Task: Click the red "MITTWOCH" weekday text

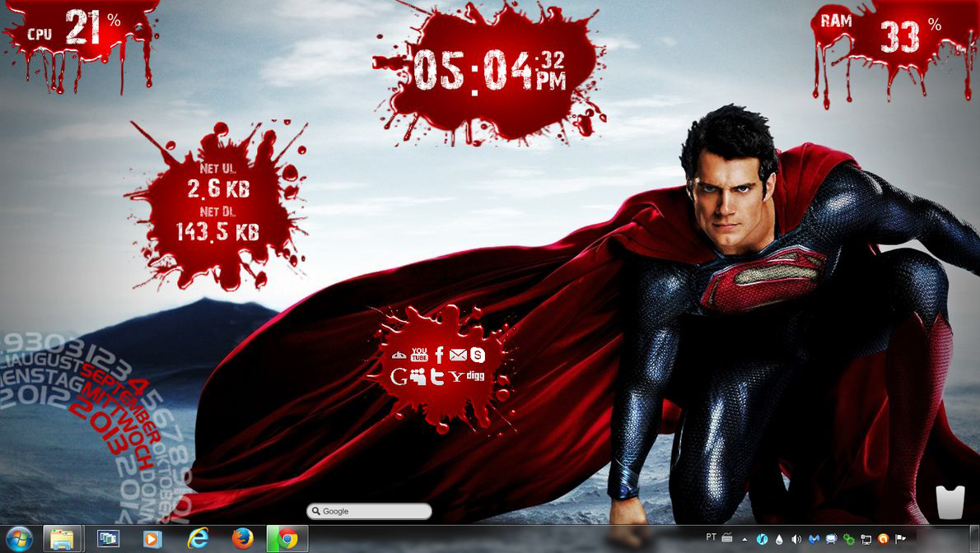Action: coord(119,429)
